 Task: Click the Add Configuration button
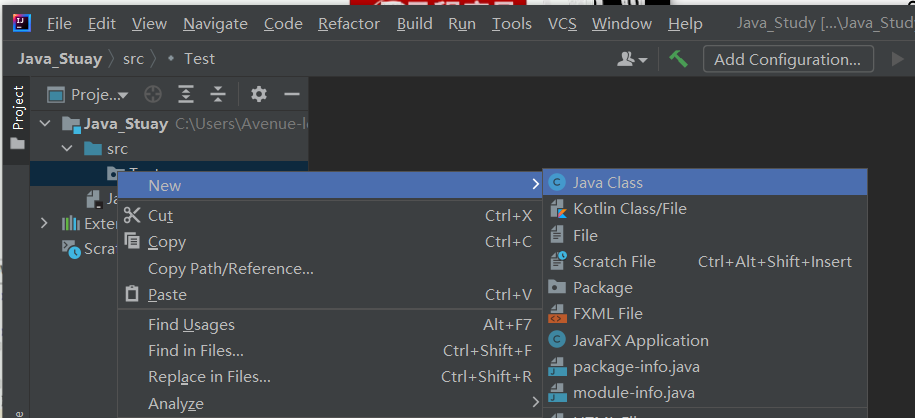(x=787, y=59)
